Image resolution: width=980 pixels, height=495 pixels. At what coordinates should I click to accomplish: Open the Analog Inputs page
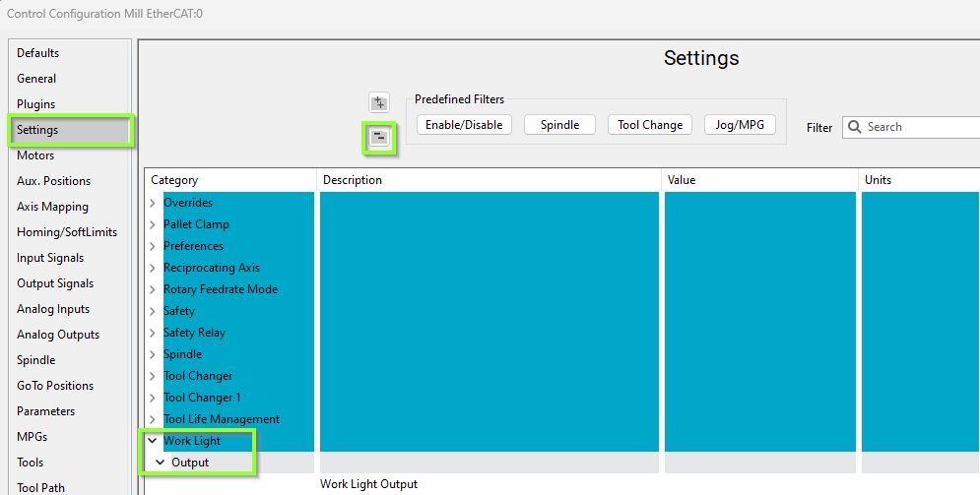(53, 309)
